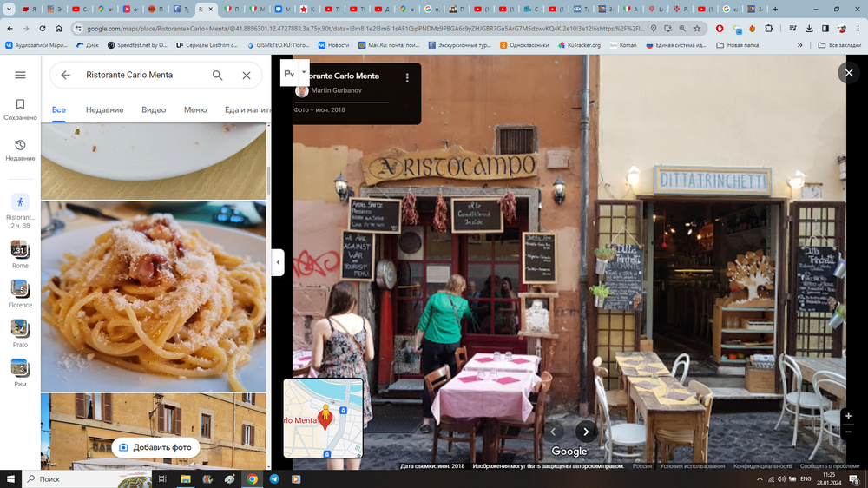Open the Одноклассники bookmark
The image size is (868, 488).
pos(524,45)
